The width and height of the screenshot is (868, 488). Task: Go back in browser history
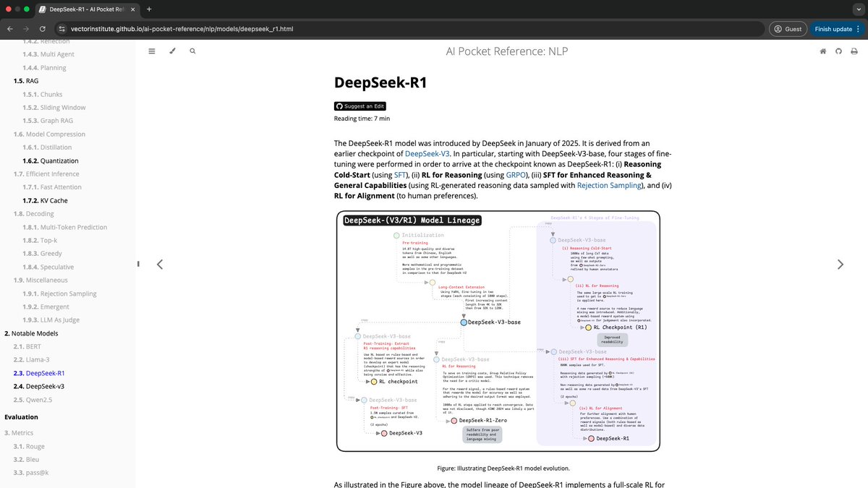coord(10,29)
